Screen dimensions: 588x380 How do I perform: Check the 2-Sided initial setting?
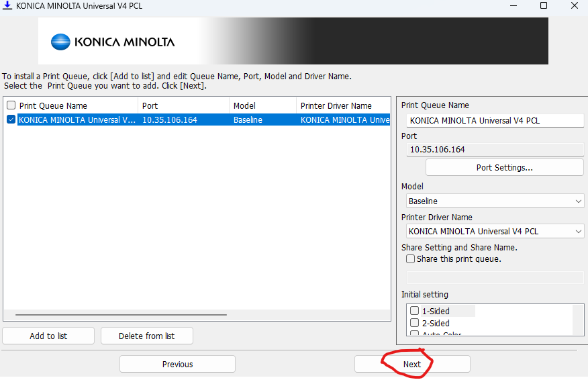pyautogui.click(x=415, y=323)
